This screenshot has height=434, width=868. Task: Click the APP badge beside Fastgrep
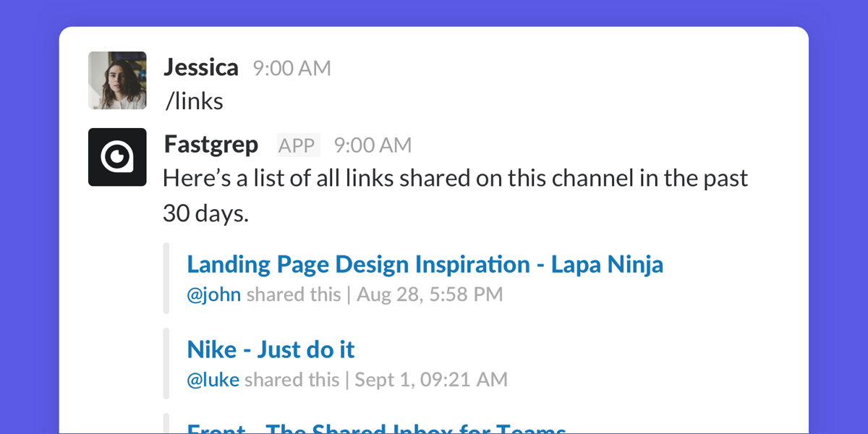point(298,145)
